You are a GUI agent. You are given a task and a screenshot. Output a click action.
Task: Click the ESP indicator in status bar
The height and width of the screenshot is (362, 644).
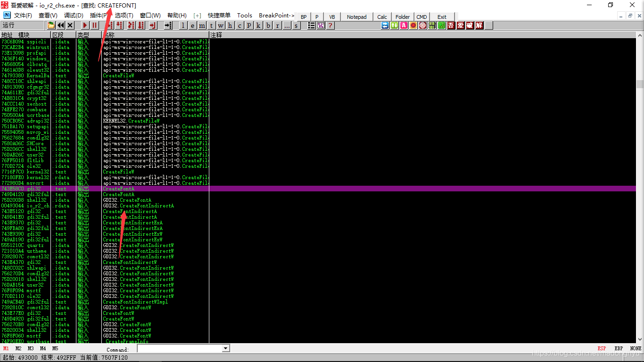click(x=602, y=349)
